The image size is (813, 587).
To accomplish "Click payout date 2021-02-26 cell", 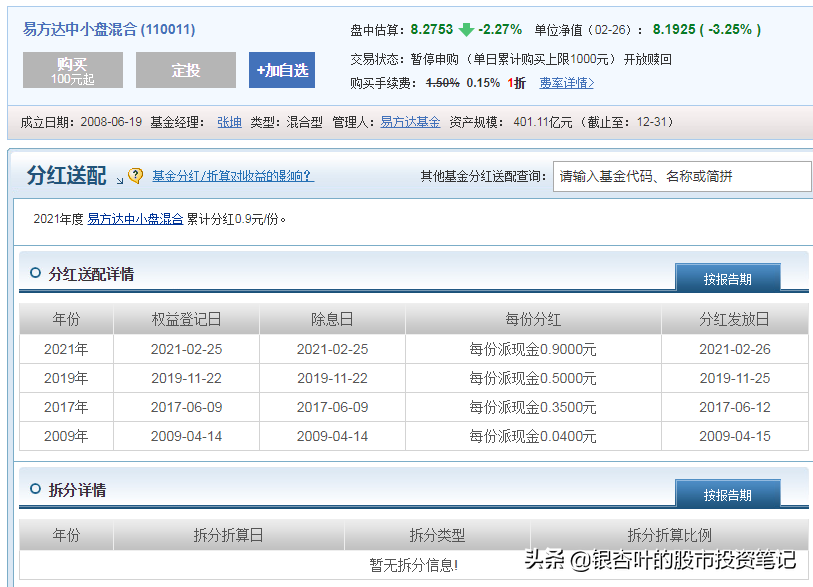I will 735,349.
